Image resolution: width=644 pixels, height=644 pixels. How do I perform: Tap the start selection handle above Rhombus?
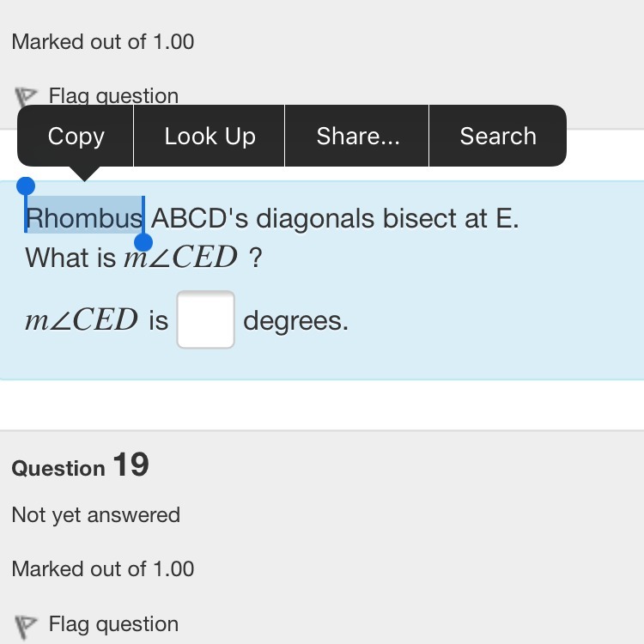[26, 186]
